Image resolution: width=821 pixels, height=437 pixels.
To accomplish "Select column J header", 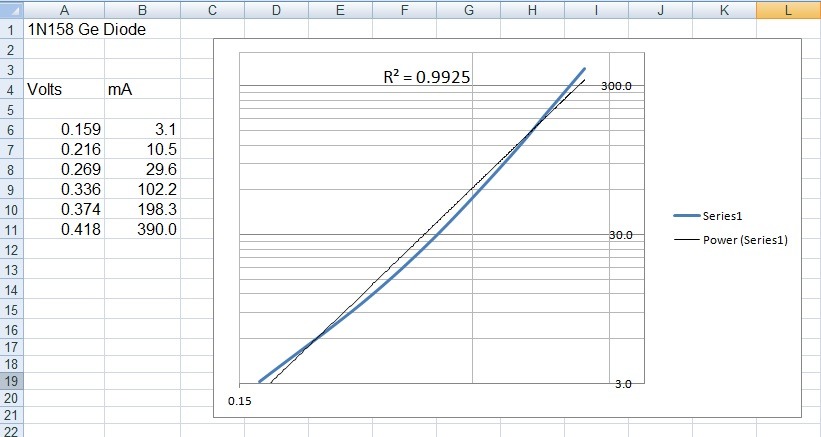I will pos(660,10).
